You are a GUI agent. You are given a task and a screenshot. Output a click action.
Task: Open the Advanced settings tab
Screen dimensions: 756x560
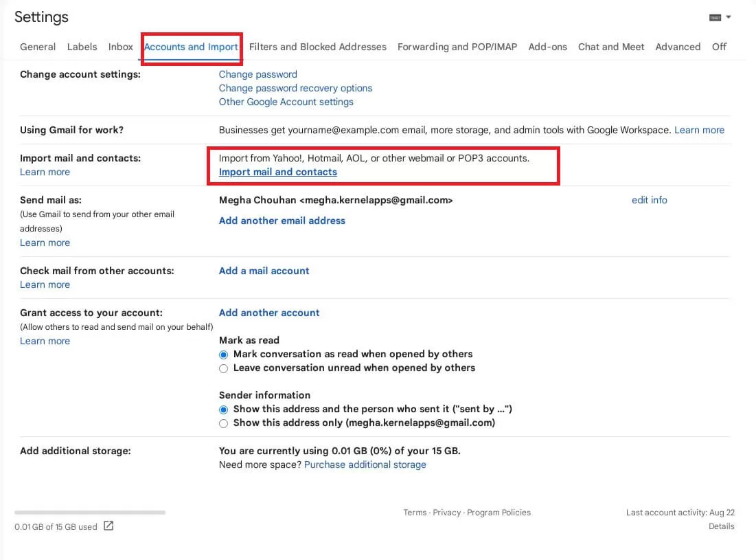click(678, 47)
